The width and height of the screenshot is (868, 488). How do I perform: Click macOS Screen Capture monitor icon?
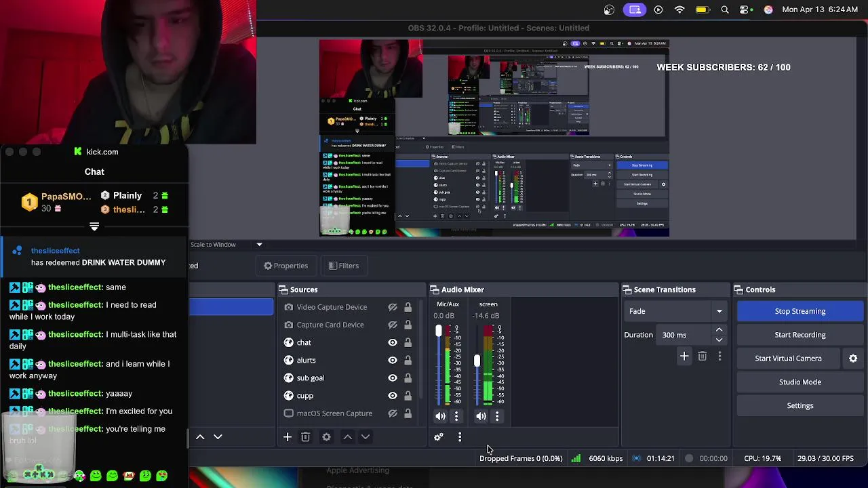[289, 413]
